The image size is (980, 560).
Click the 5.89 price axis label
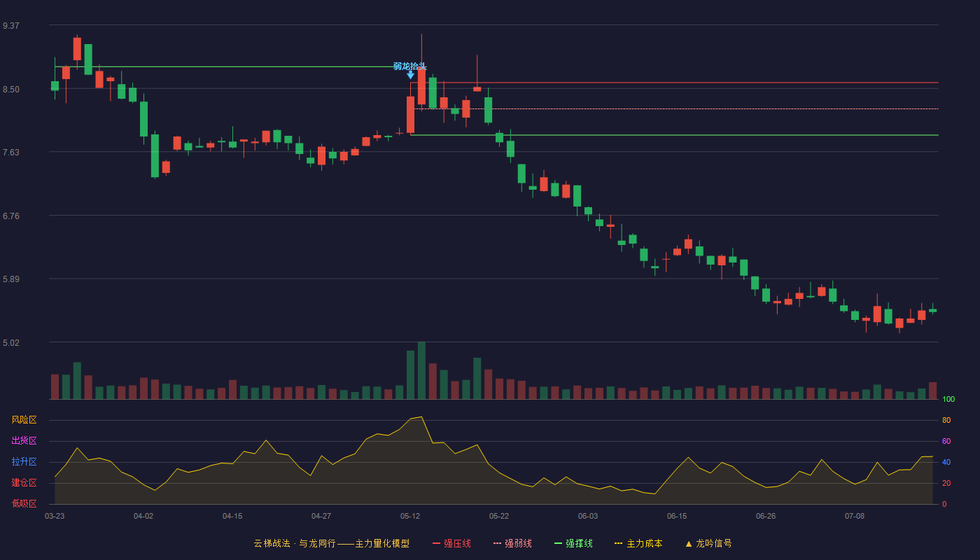(x=11, y=279)
